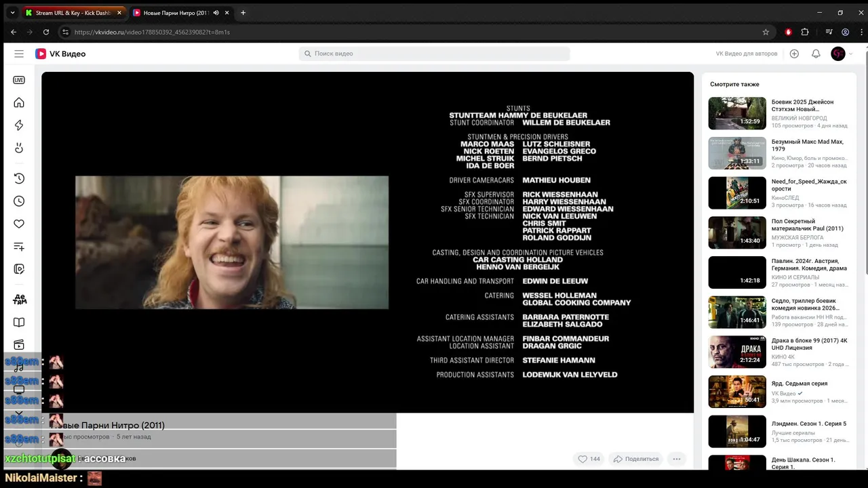Open the Chrome extensions puzzle icon
Screen dimensions: 868x488
click(x=805, y=32)
